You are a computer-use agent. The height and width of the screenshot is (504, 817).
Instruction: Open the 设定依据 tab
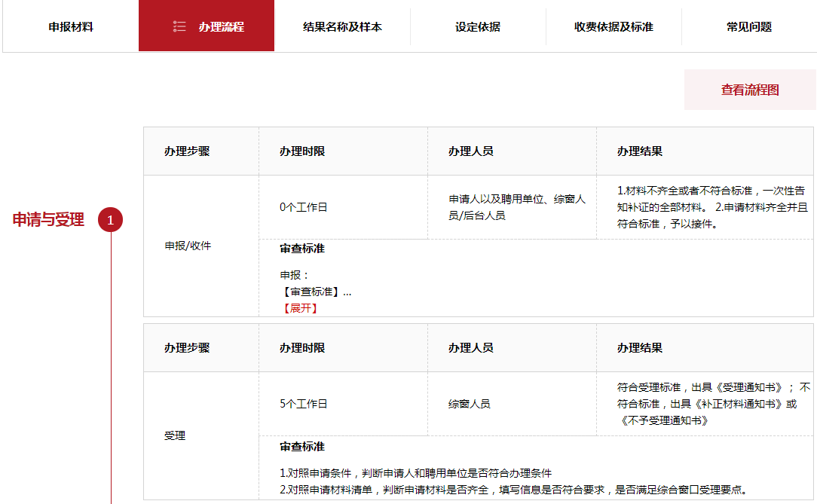(478, 26)
